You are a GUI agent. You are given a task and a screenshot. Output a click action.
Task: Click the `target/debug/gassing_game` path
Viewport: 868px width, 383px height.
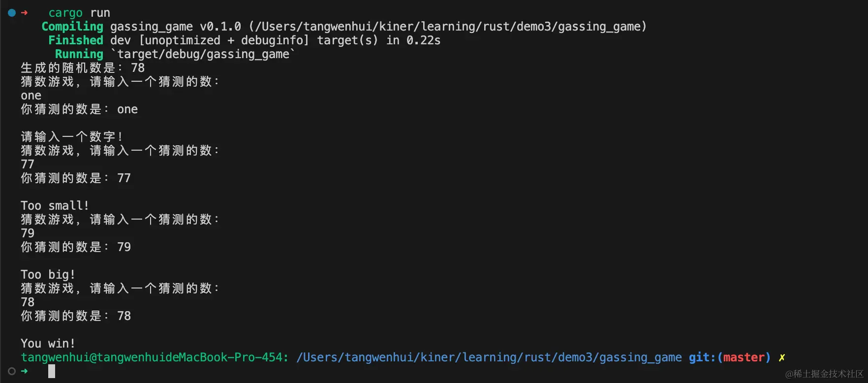[203, 54]
